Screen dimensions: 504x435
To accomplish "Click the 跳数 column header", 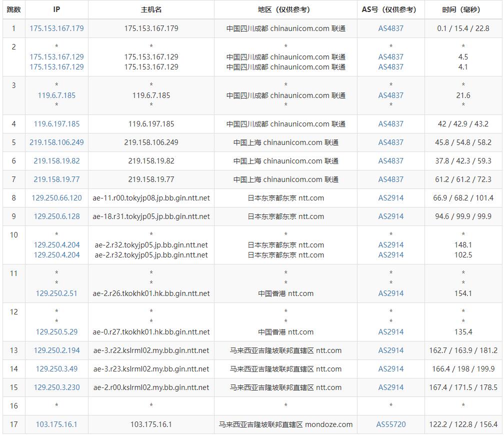I will (x=14, y=9).
